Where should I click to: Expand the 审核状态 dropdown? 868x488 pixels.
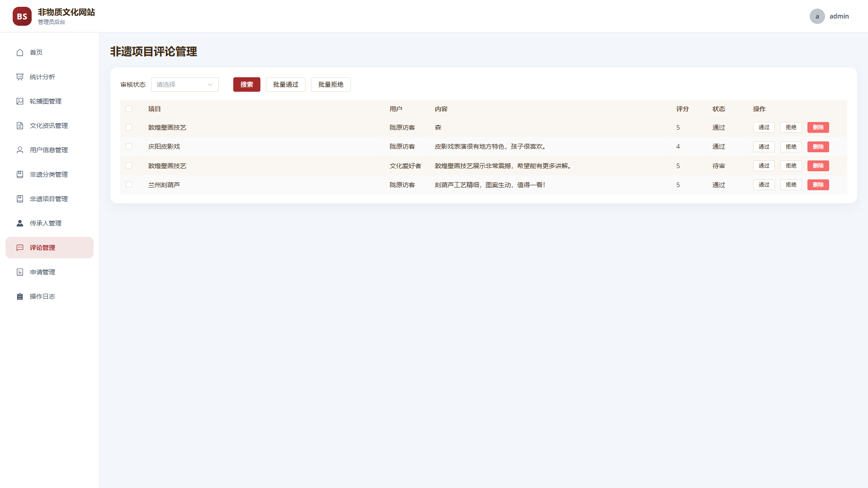[185, 84]
